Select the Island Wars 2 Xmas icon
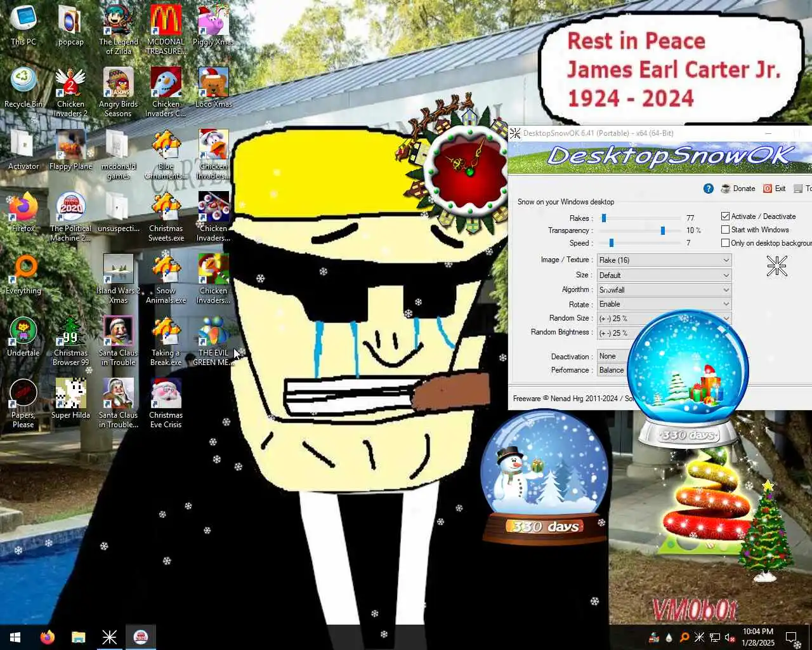Viewport: 812px width, 650px height. coord(119,279)
